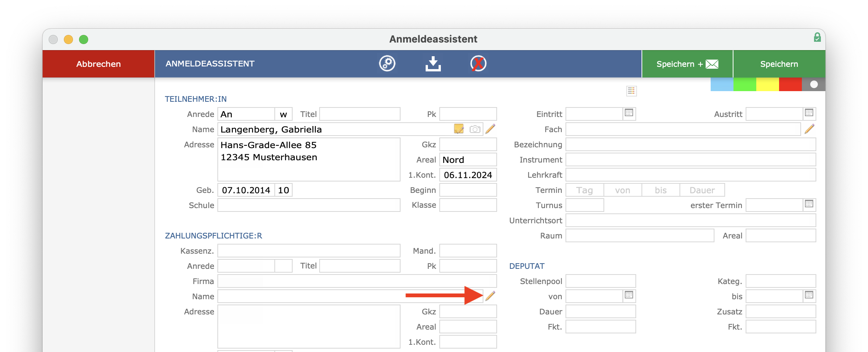Viewport: 868px width, 352px height.
Task: Click the Zusatz field
Action: pyautogui.click(x=781, y=311)
